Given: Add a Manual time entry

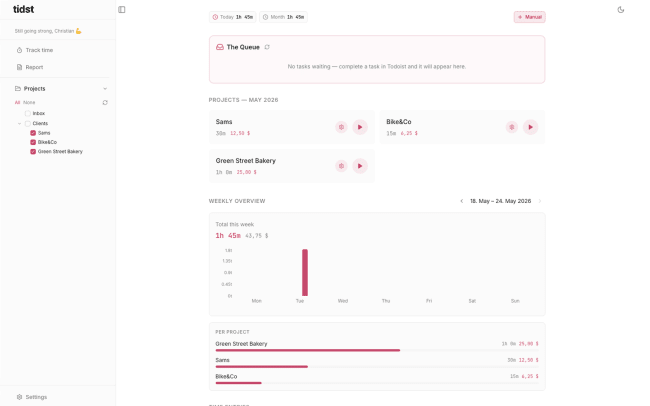Looking at the screenshot, I should 529,17.
